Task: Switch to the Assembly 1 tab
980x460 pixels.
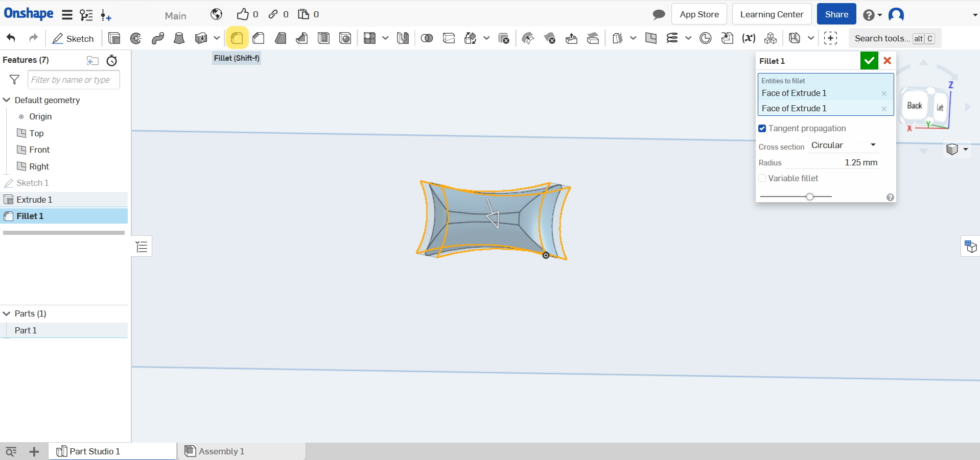Action: (x=221, y=451)
